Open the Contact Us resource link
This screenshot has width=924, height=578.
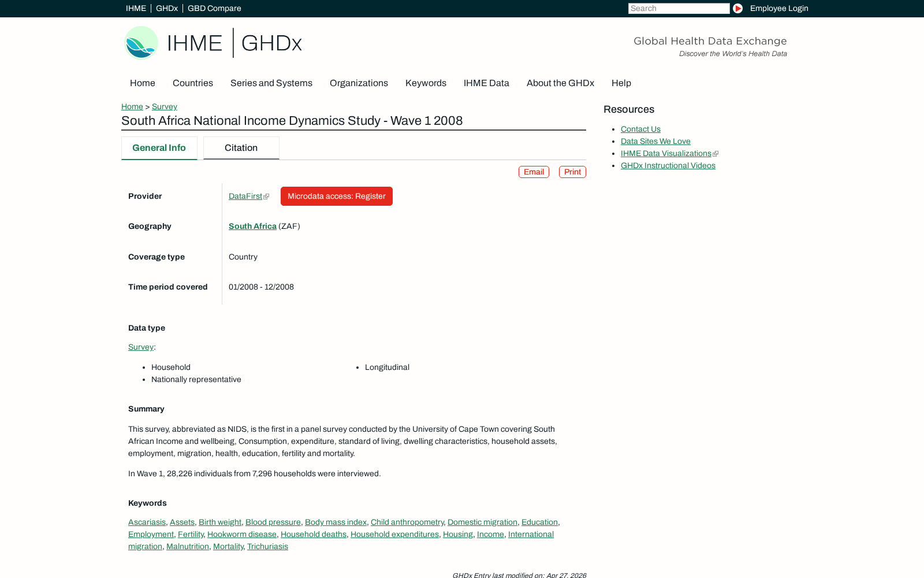(640, 129)
